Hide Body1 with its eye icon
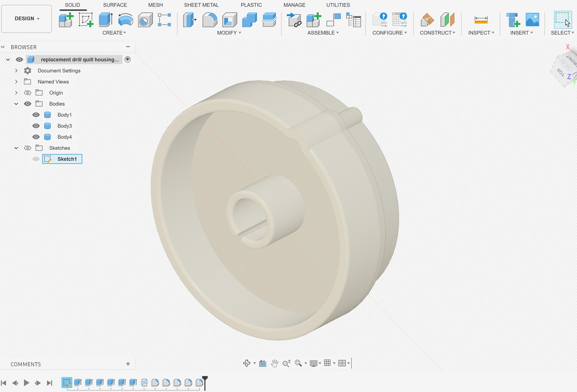Viewport: 577px width, 392px height. coord(36,115)
